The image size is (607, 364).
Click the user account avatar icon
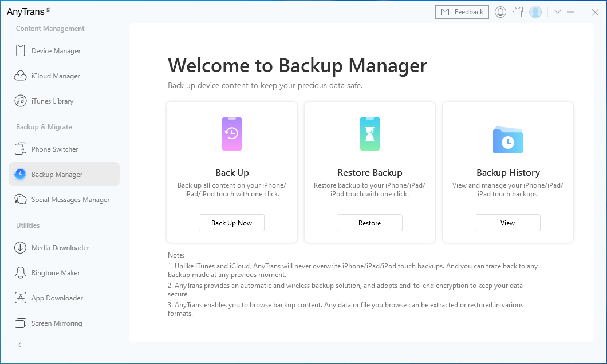point(535,12)
